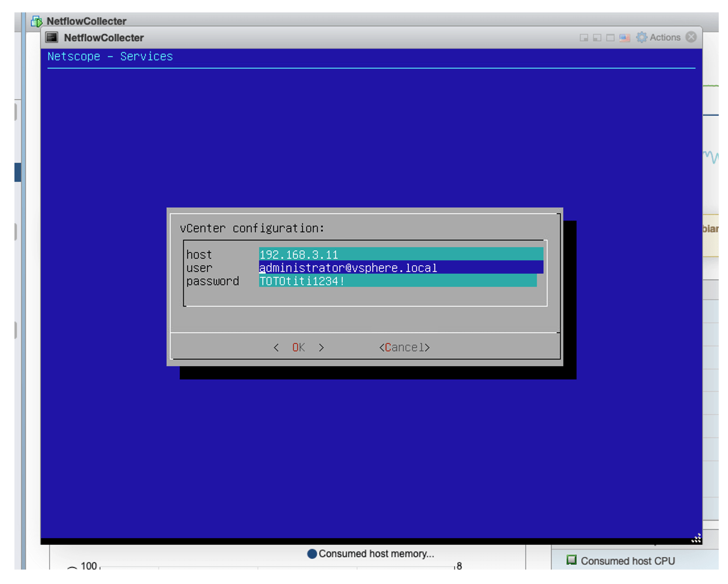Open the Actions gear menu
This screenshot has height=584, width=728.
(658, 37)
